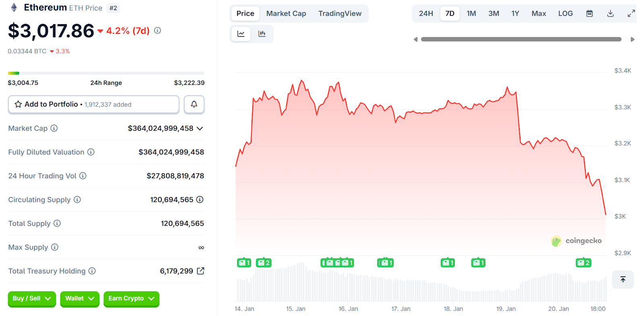Switch to line chart view icon
Image resolution: width=644 pixels, height=316 pixels.
pyautogui.click(x=241, y=34)
